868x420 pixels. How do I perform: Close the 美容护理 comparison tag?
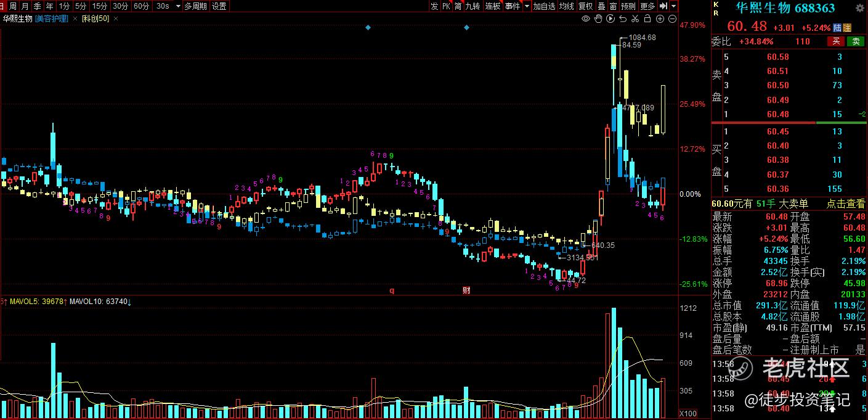pos(75,19)
